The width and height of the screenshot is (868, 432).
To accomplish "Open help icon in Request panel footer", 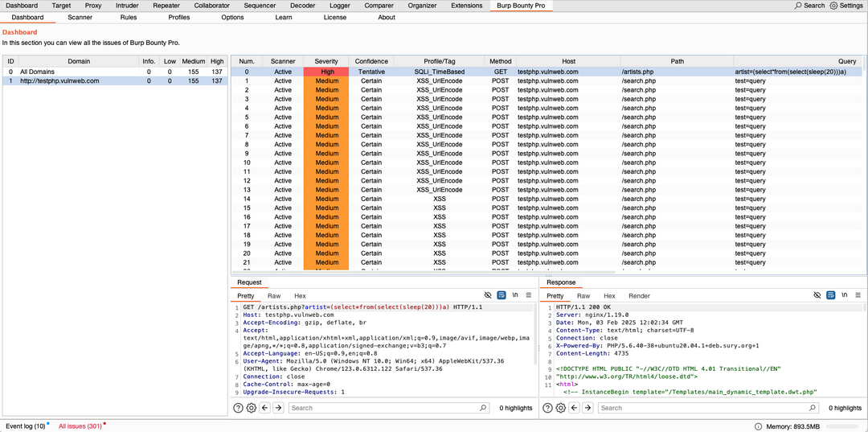I will click(238, 408).
